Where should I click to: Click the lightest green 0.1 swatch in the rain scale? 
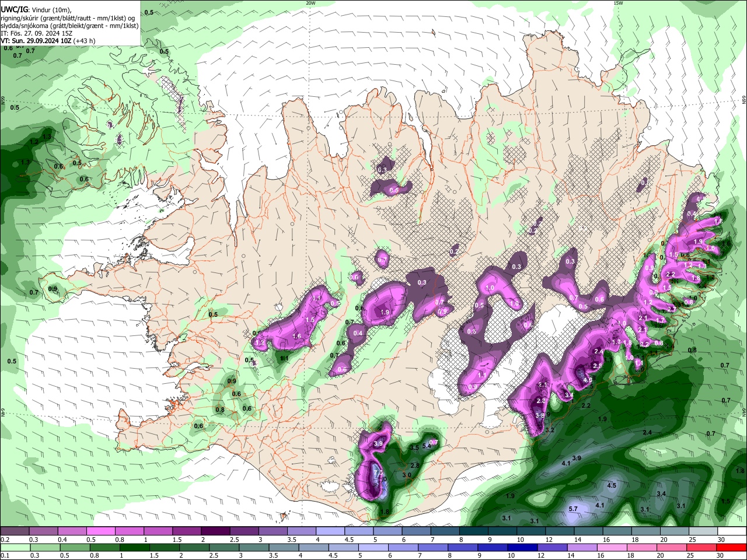pos(15,547)
